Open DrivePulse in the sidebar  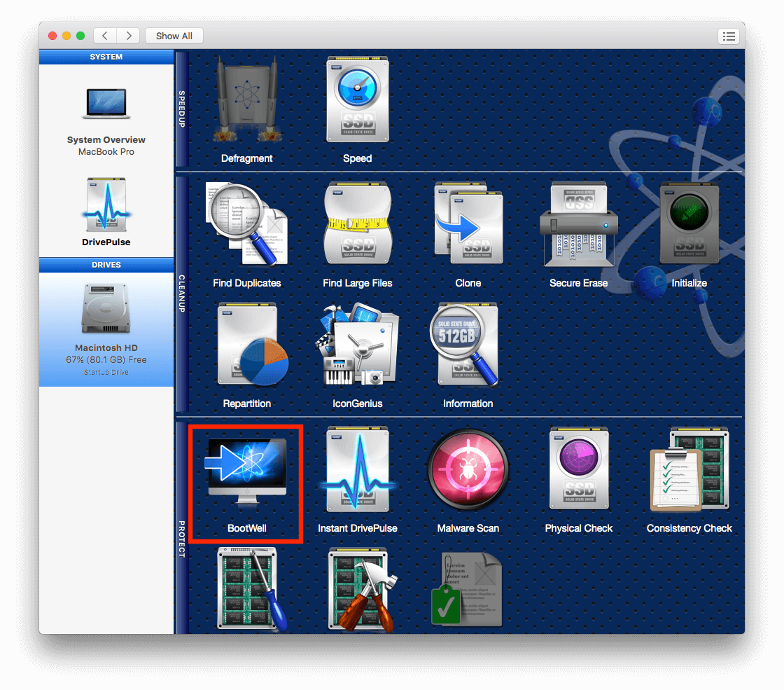coord(106,212)
